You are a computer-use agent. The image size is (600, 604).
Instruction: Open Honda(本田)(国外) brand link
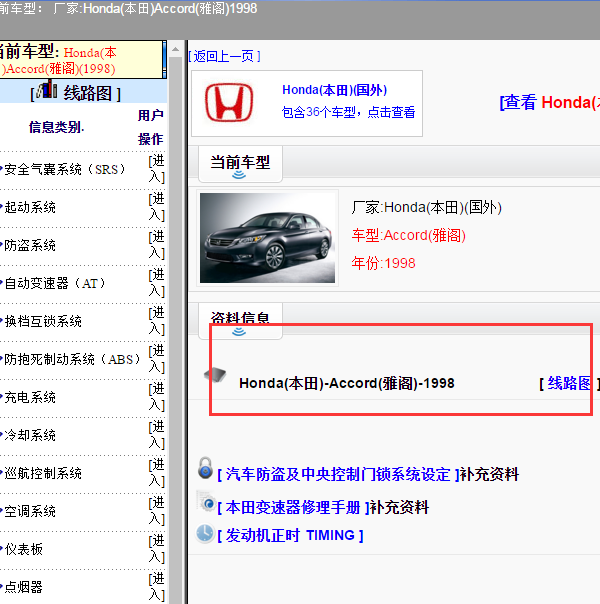tap(334, 90)
